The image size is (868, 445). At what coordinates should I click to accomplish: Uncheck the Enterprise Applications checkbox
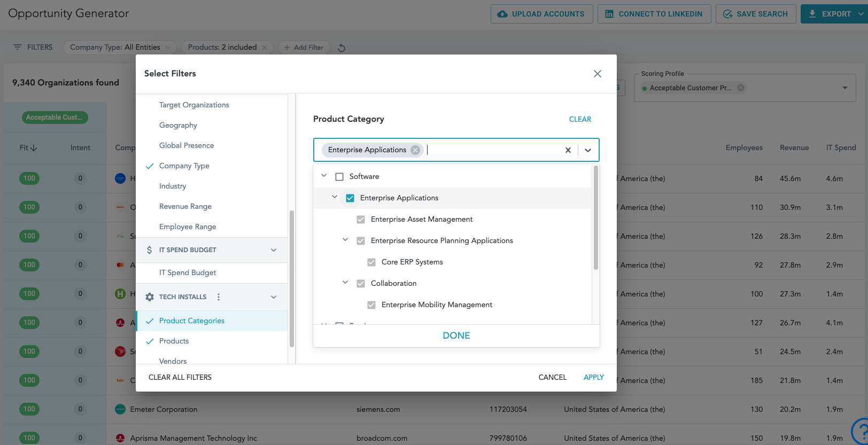[x=350, y=198]
